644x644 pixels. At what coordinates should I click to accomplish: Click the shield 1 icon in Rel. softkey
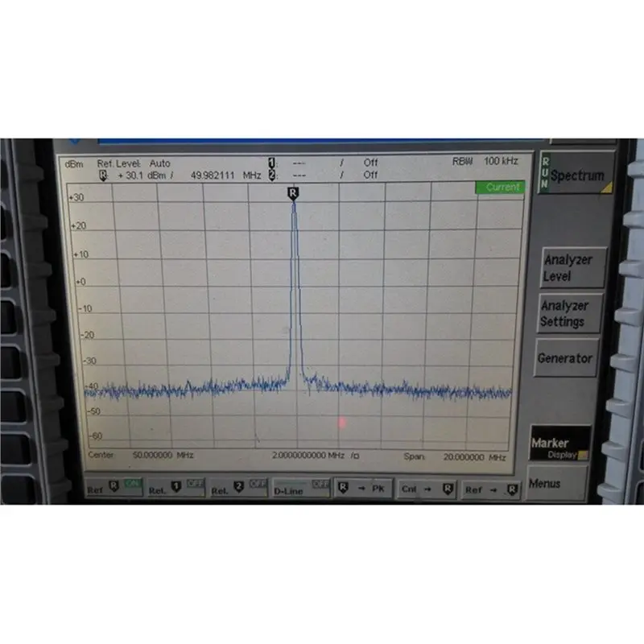click(175, 487)
